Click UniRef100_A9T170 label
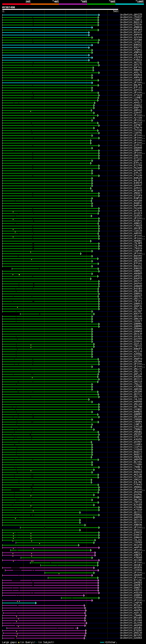 point(131,65)
